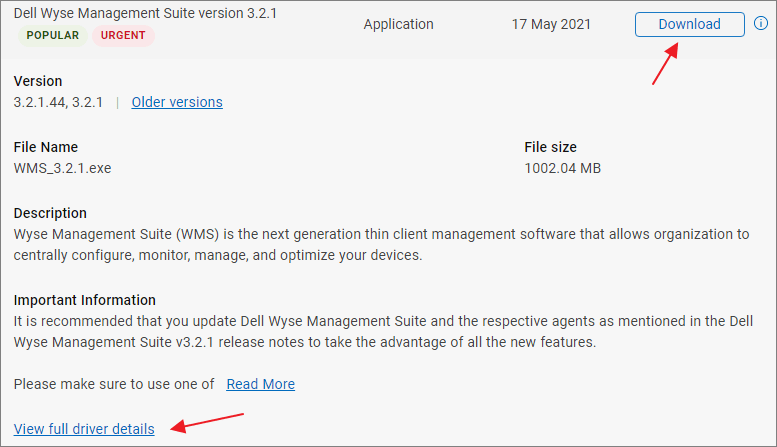Viewport: 777px width, 447px height.
Task: Select the WMS_3.2.1.exe file name
Action: [x=62, y=168]
